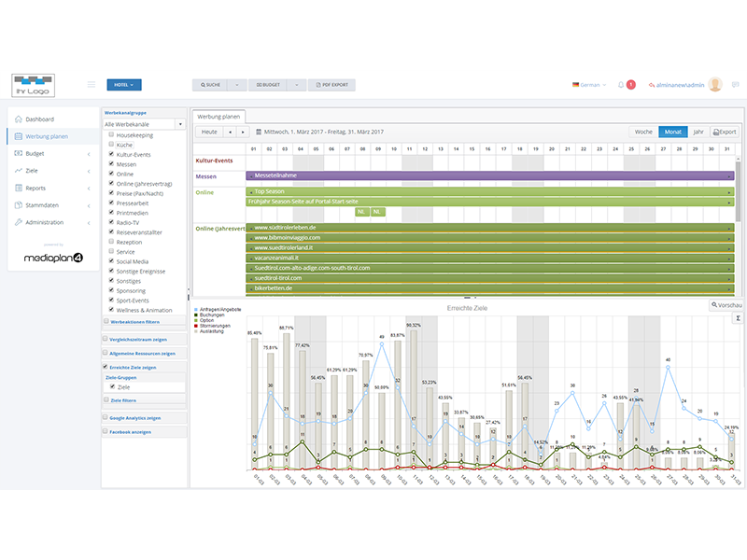Click the hamburger menu icon
Image resolution: width=747 pixels, height=560 pixels.
point(92,85)
